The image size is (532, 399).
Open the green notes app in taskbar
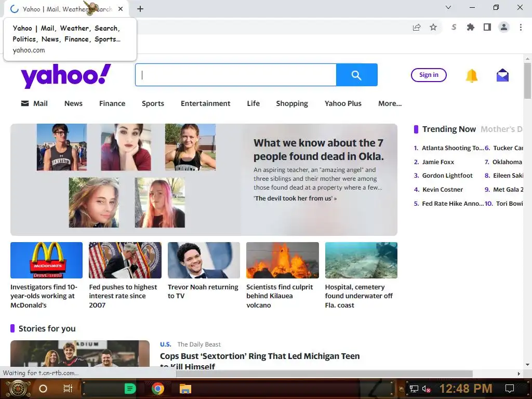tap(130, 389)
